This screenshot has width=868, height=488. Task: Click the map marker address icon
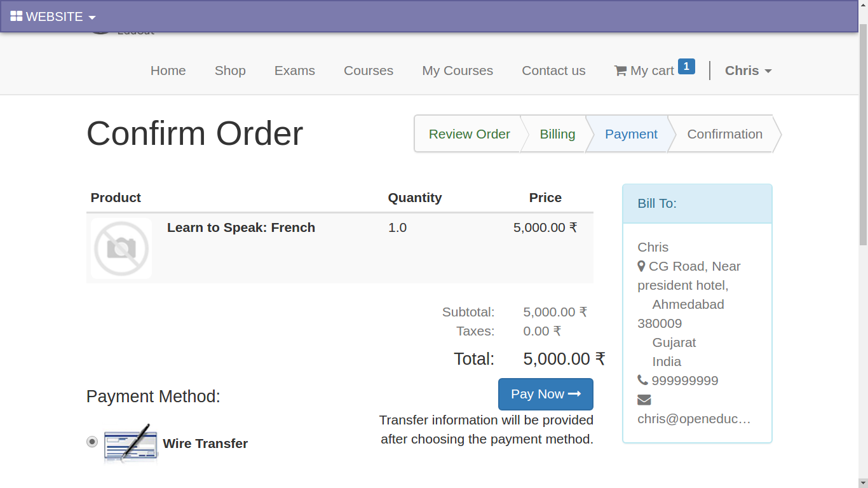[642, 267]
